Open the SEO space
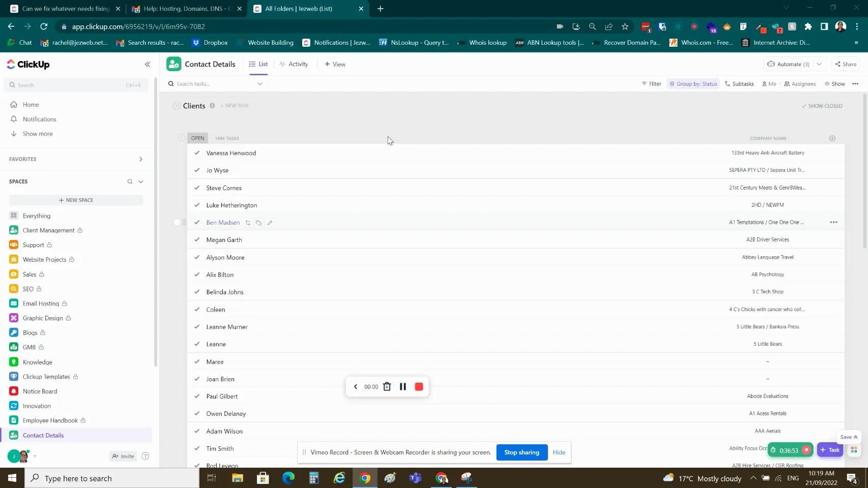Viewport: 868px width, 488px height. [x=28, y=289]
